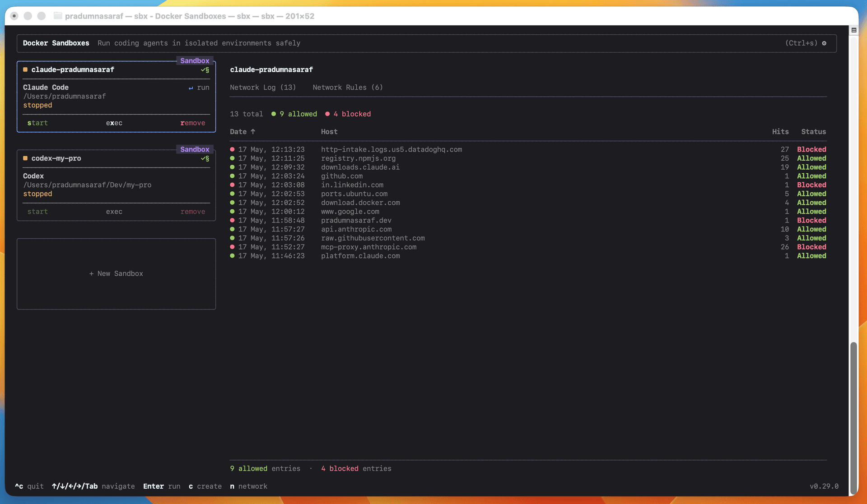
Task: Select the downloads.claude.ai host entry
Action: point(360,167)
